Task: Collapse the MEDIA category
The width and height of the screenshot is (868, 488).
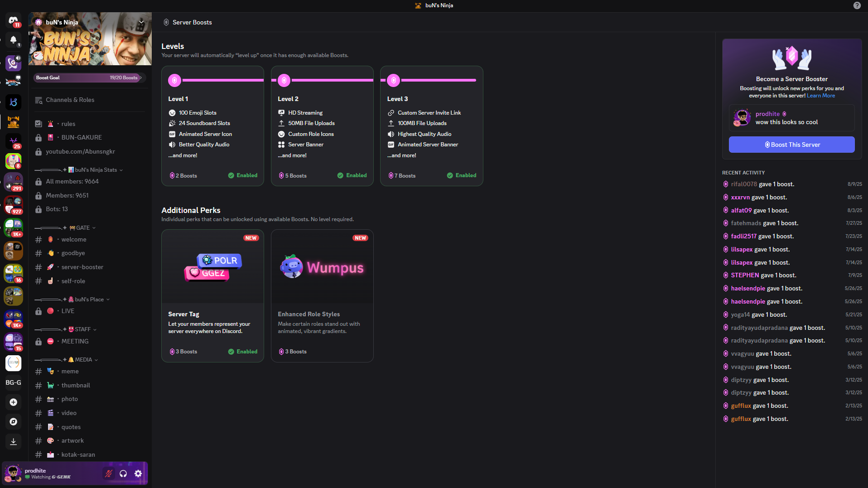Action: pos(67,360)
